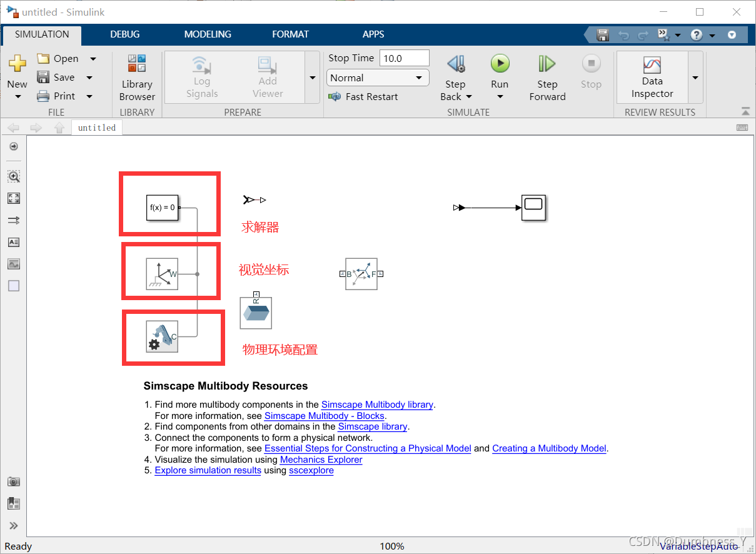Click the quick access Save icon
The image size is (756, 554).
602,35
